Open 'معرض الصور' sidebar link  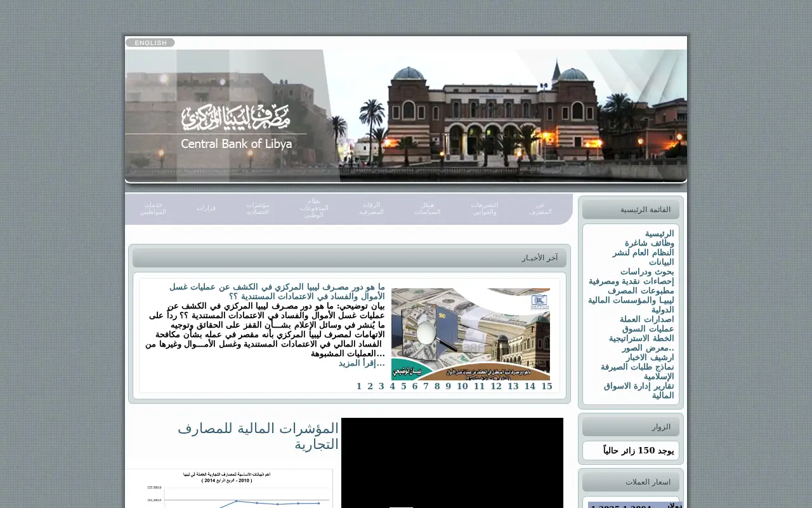point(648,348)
